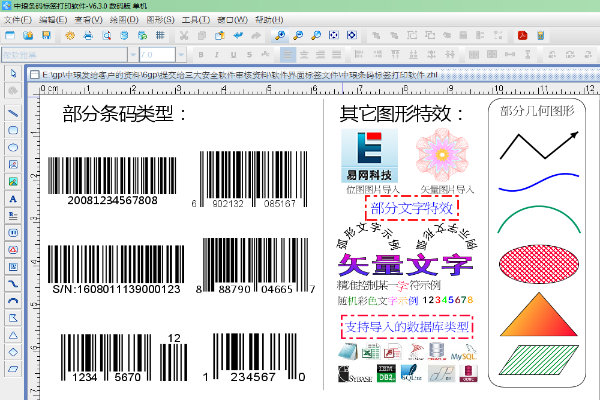Screen dimensions: 600x400
Task: Open the 工具(T) menu
Action: click(196, 19)
